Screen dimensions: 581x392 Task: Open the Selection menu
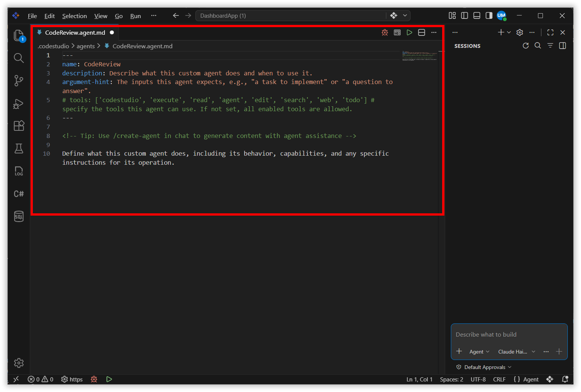point(74,16)
